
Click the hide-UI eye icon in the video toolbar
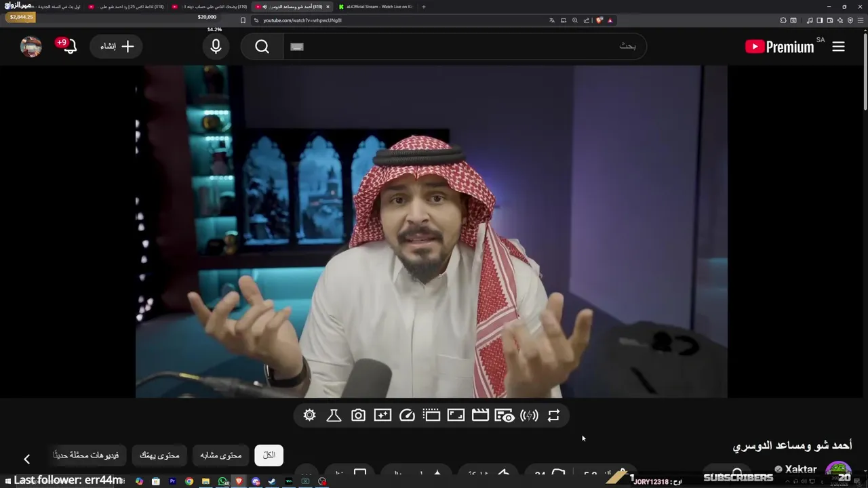(505, 415)
